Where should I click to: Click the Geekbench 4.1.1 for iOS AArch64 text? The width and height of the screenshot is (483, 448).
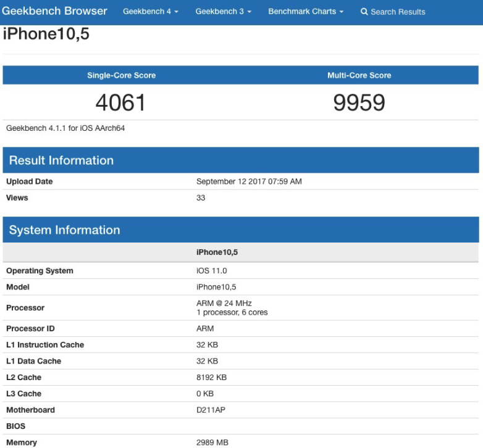click(x=66, y=128)
